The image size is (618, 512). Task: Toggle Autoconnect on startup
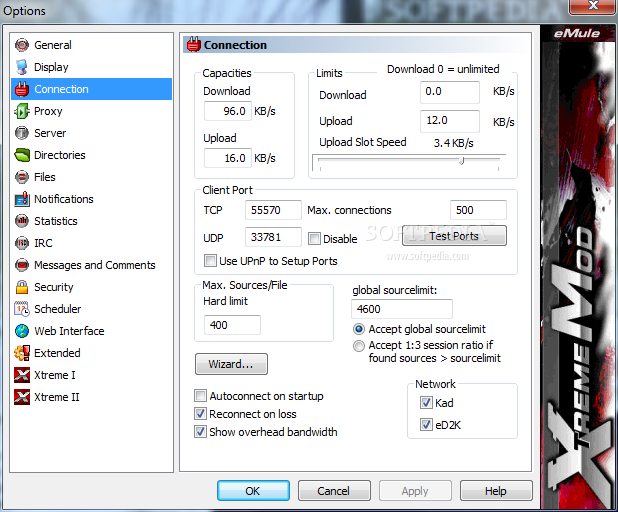[200, 395]
